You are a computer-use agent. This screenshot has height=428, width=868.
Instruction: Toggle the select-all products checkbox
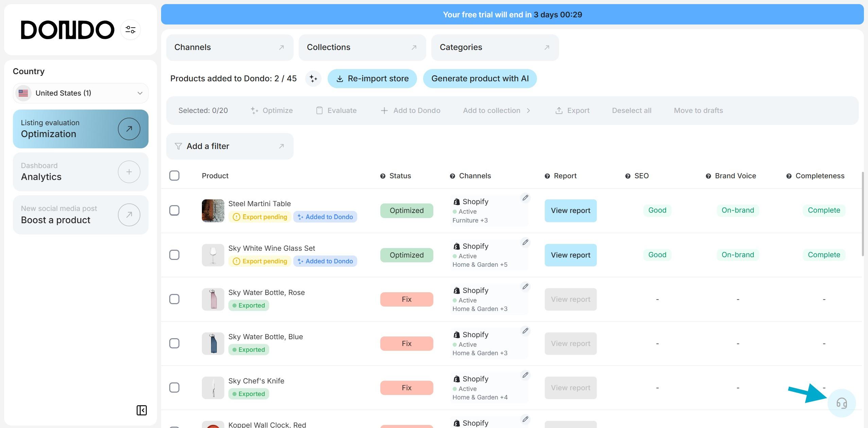coord(174,176)
